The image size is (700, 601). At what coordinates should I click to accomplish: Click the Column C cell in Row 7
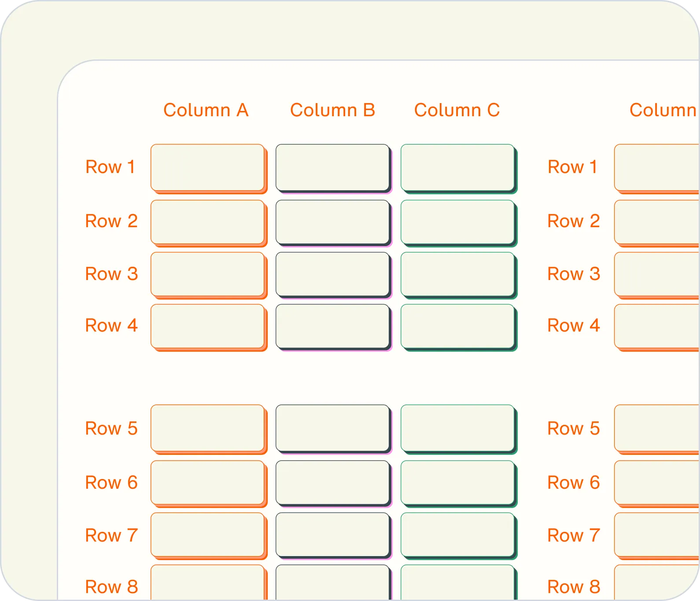[457, 535]
